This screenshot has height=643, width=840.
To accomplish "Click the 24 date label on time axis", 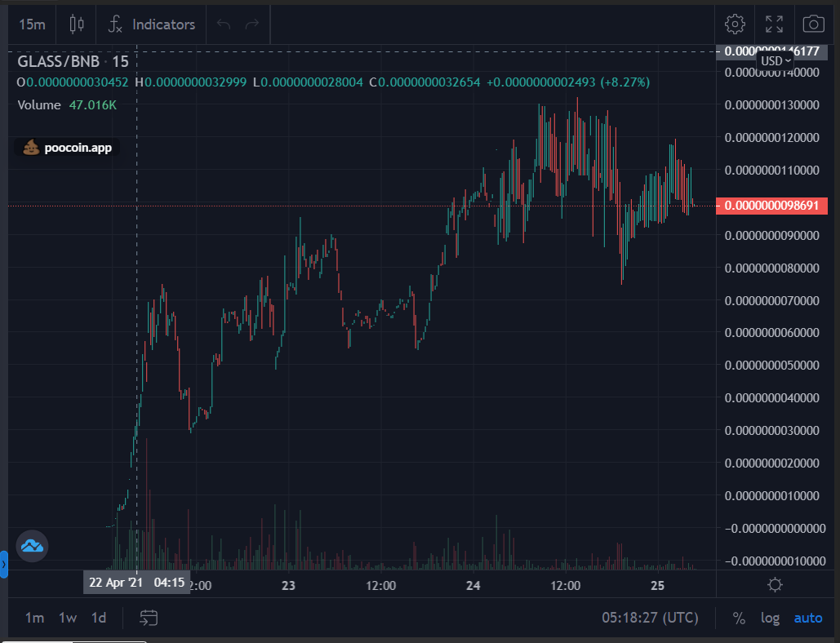I will point(473,585).
